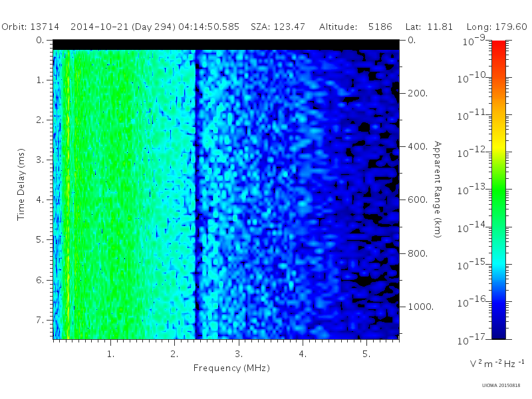Click the yellow vertical stripe near 0.3 MHz
The image size is (532, 399).
(68, 194)
